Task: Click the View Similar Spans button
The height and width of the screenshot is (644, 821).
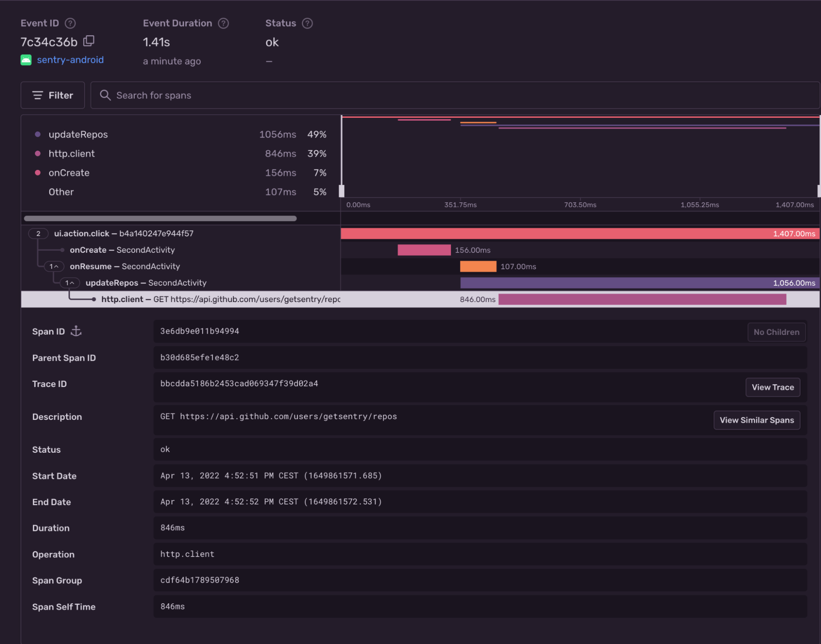Action: click(757, 420)
